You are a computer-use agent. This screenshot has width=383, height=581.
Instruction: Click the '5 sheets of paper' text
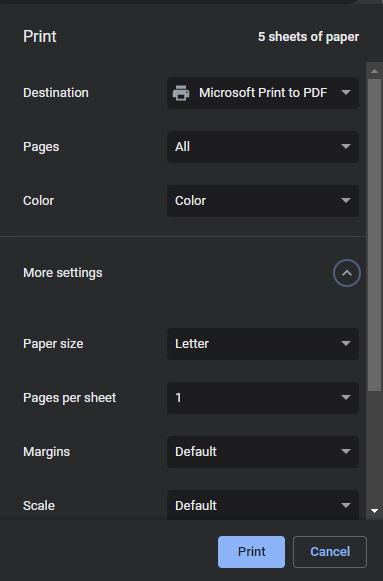tap(309, 37)
